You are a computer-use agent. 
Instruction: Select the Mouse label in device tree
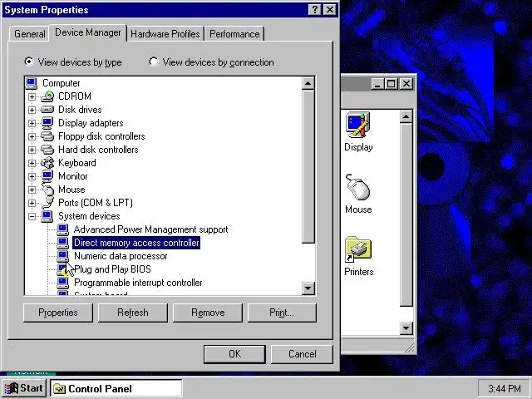(x=71, y=190)
